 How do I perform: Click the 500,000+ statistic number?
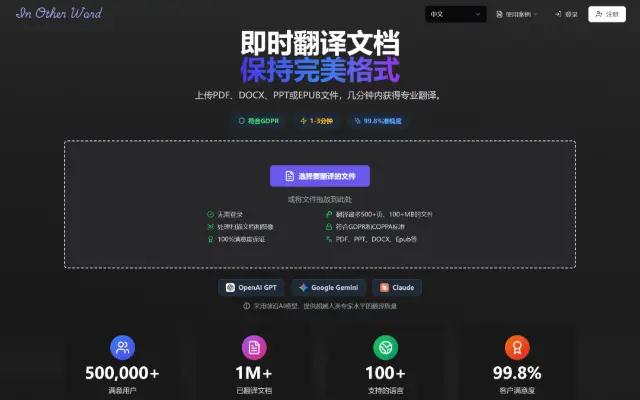(122, 373)
